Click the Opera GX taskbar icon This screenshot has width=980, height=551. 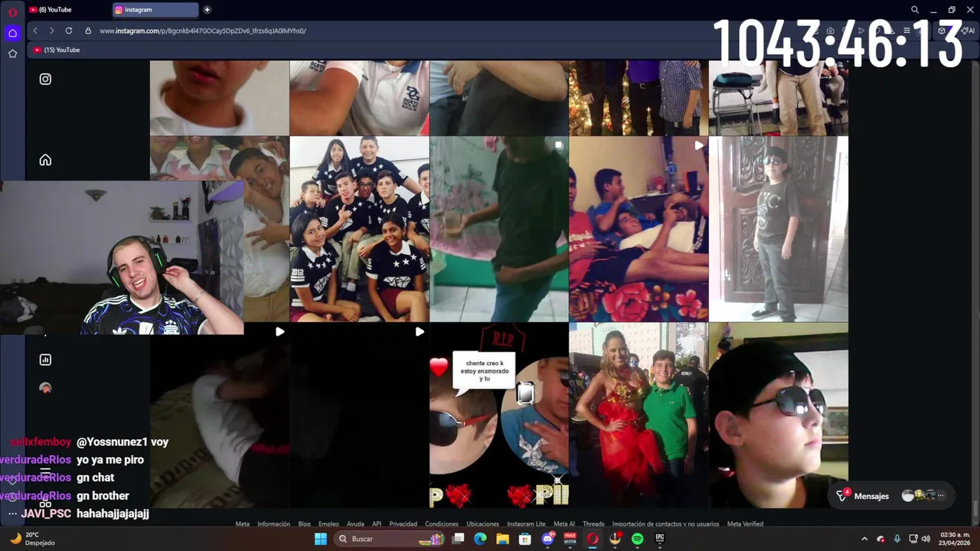[x=592, y=539]
